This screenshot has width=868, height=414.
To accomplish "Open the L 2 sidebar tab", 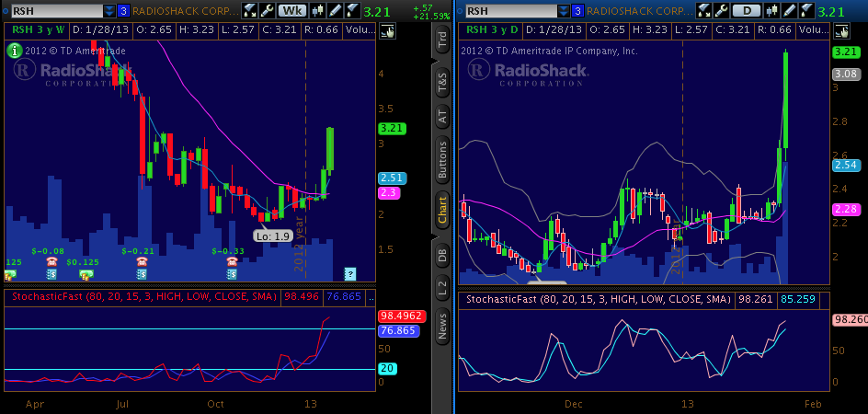I will (442, 286).
